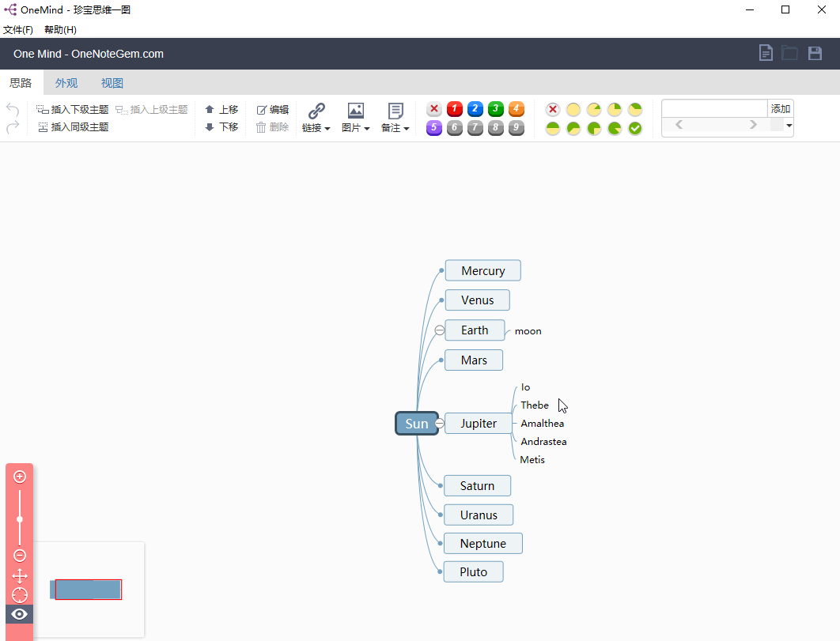Image resolution: width=840 pixels, height=641 pixels.
Task: Collapse the Sun root node branch
Action: (x=439, y=424)
